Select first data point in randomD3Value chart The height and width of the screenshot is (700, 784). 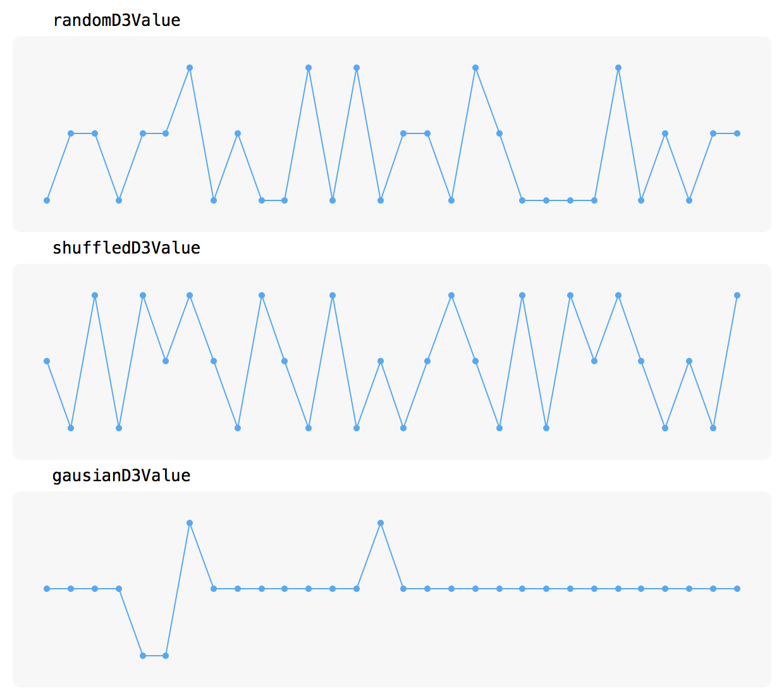coord(47,200)
